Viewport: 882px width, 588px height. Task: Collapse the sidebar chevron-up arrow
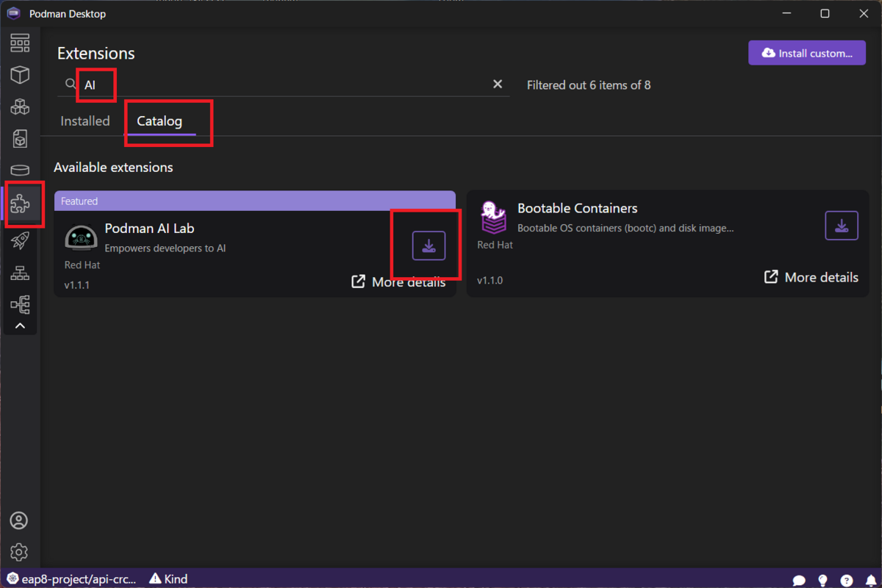pos(20,326)
